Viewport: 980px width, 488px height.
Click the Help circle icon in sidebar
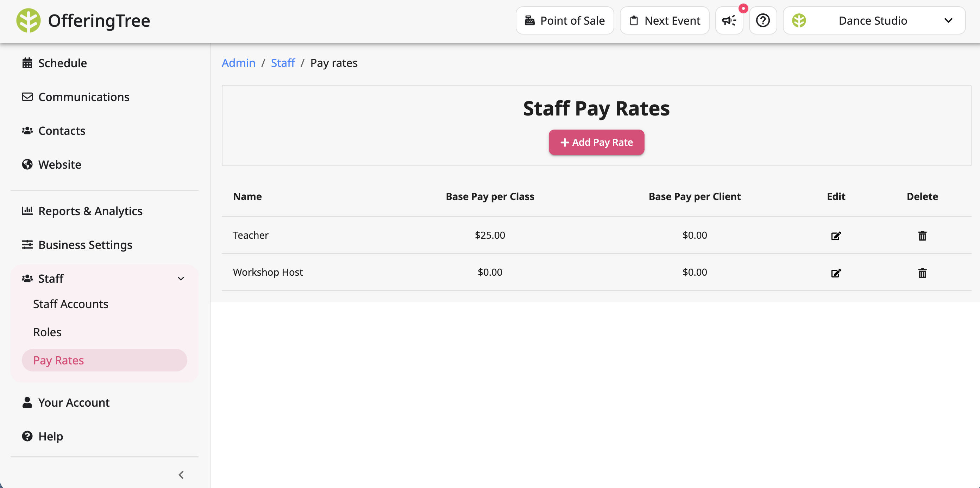[x=27, y=436]
